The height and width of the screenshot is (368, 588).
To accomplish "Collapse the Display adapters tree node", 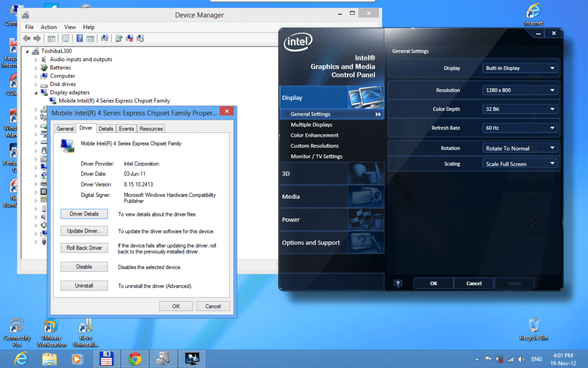I will pos(36,92).
